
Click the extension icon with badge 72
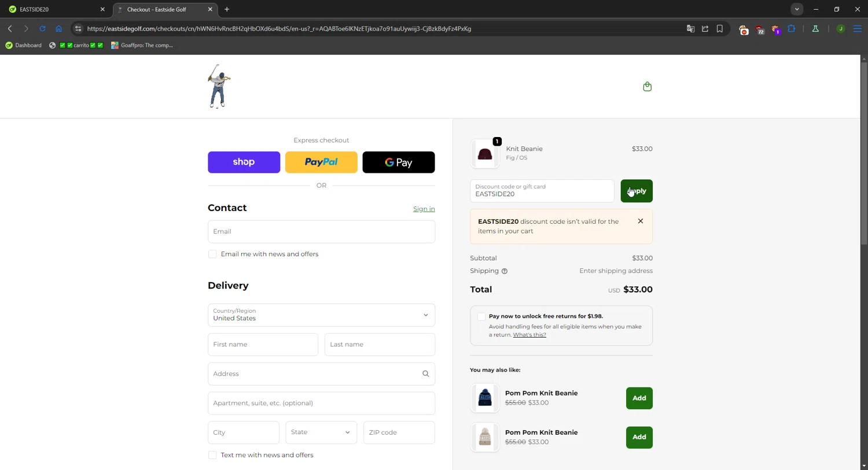[x=760, y=29]
